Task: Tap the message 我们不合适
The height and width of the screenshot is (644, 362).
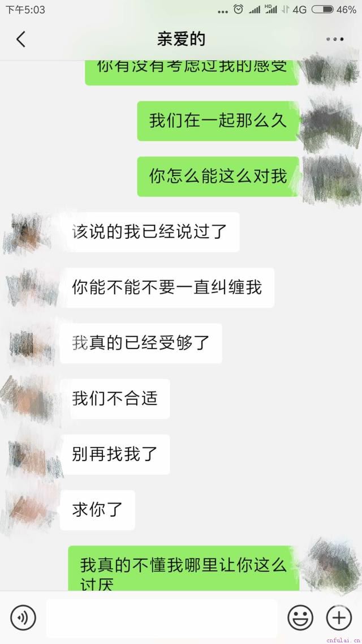Action: tap(115, 399)
